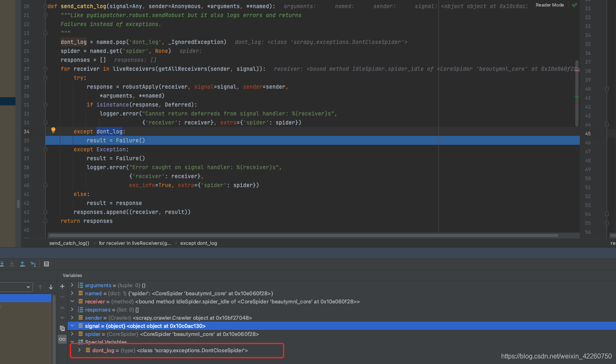The height and width of the screenshot is (364, 616).
Task: Fold the try block at line 28
Action: [x=45, y=78]
